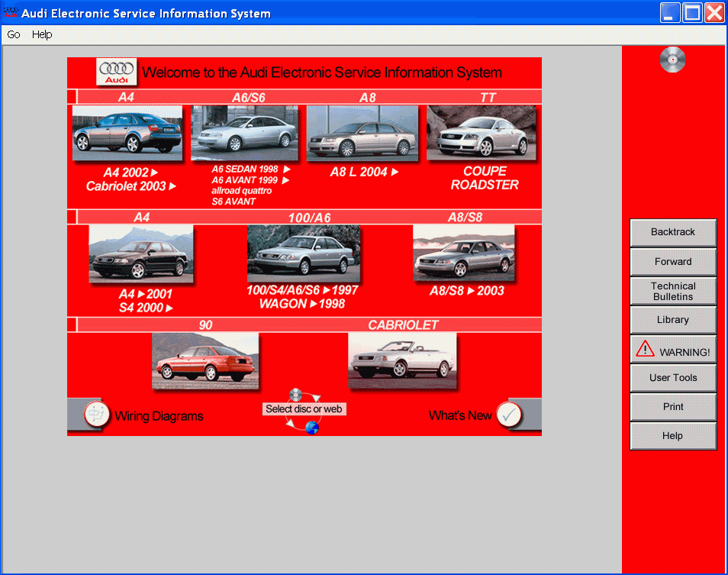728x575 pixels.
Task: Select the globe web icon
Action: (x=312, y=428)
